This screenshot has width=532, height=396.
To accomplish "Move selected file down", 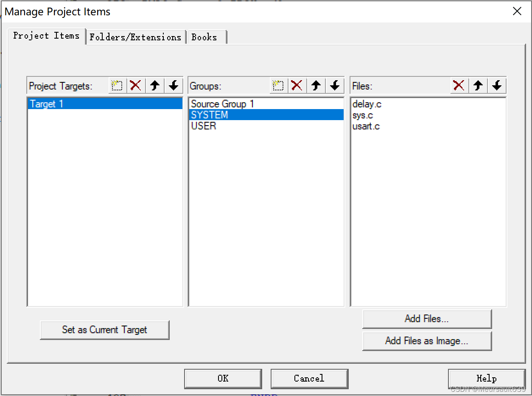I will [497, 86].
